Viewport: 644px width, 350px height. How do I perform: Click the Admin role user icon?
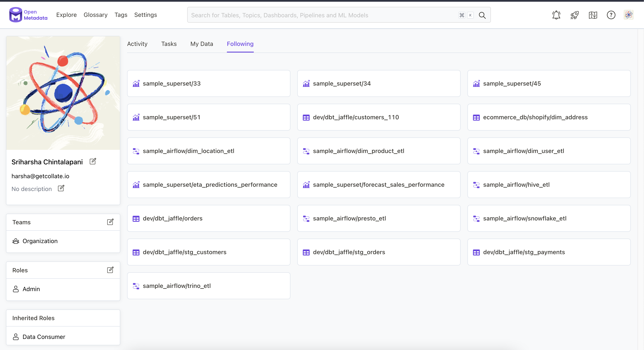click(16, 289)
